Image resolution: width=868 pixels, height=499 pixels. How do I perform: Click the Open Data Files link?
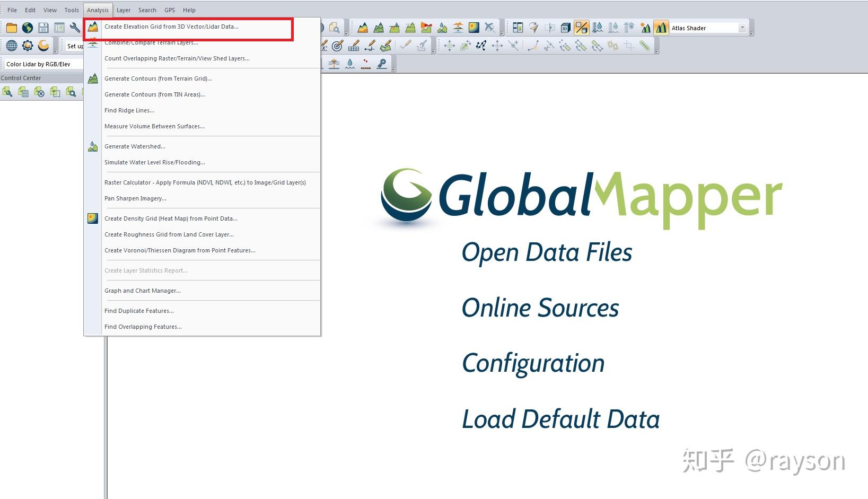(547, 252)
